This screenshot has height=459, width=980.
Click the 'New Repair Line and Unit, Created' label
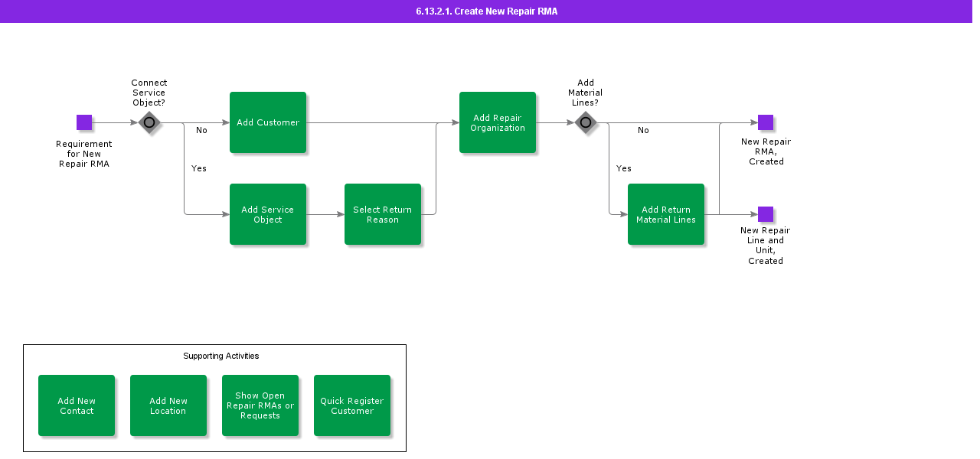(766, 246)
